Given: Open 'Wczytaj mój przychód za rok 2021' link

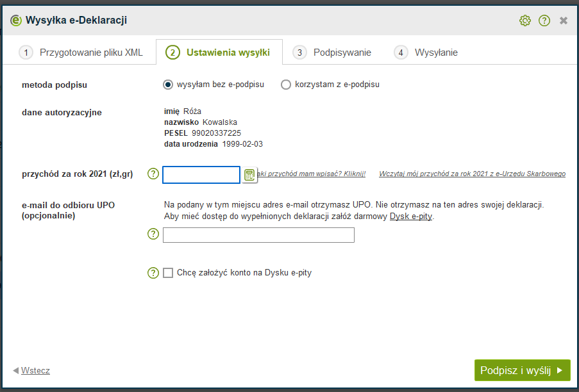Looking at the screenshot, I should click(x=472, y=174).
